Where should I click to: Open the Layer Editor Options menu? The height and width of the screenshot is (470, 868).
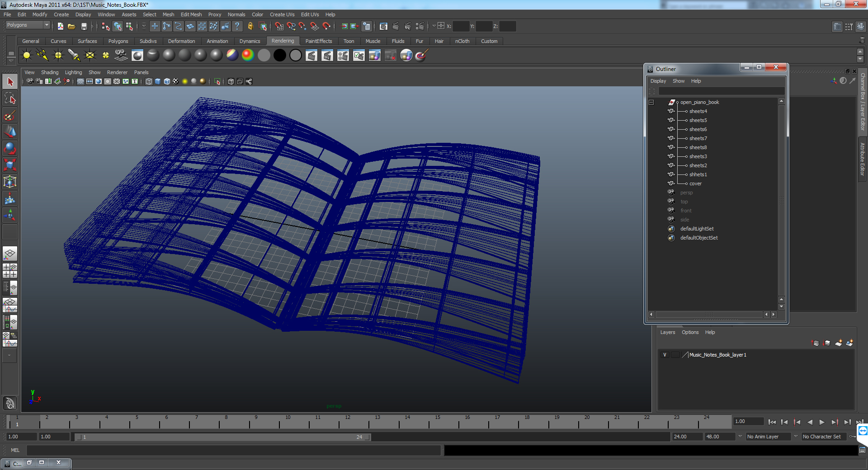click(690, 332)
